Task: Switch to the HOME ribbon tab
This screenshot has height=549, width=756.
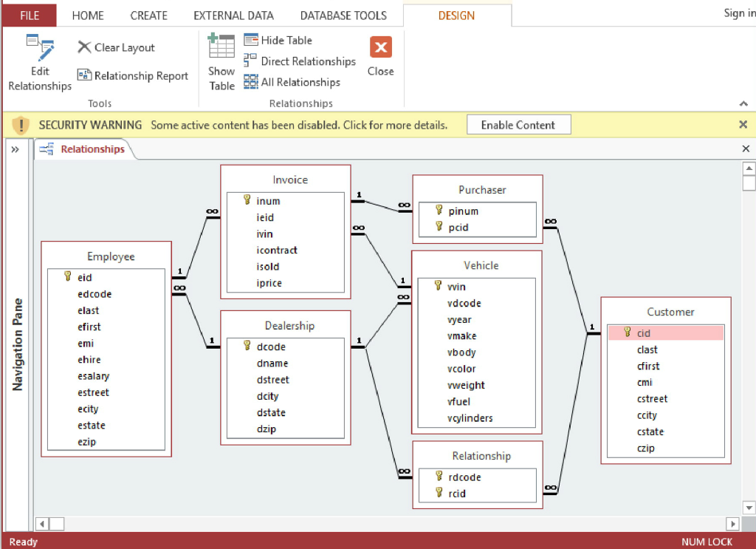Action: (x=88, y=15)
